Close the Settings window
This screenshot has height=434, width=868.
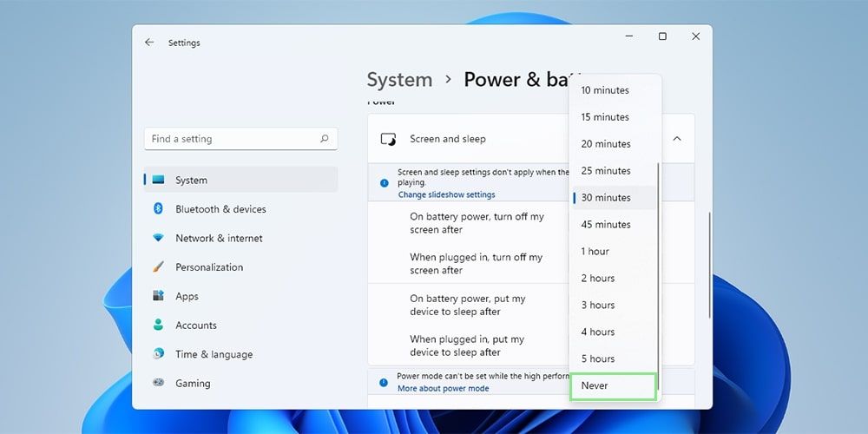pos(696,36)
